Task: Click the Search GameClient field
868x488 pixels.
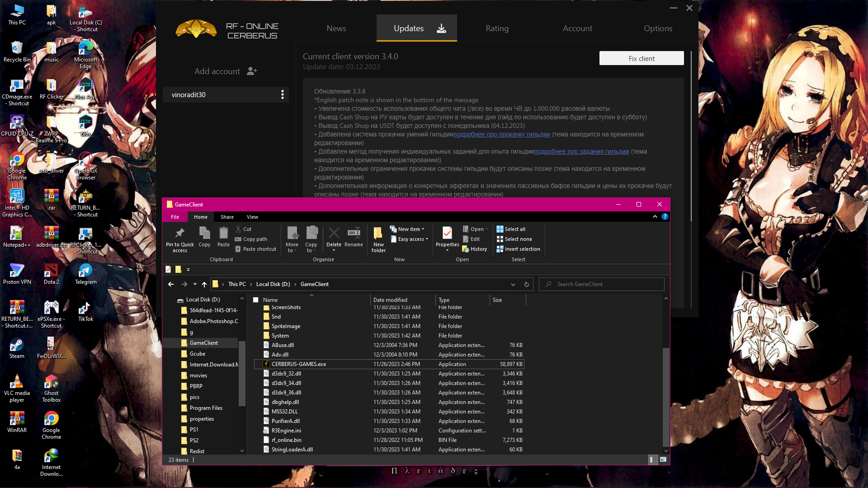Action: point(602,284)
